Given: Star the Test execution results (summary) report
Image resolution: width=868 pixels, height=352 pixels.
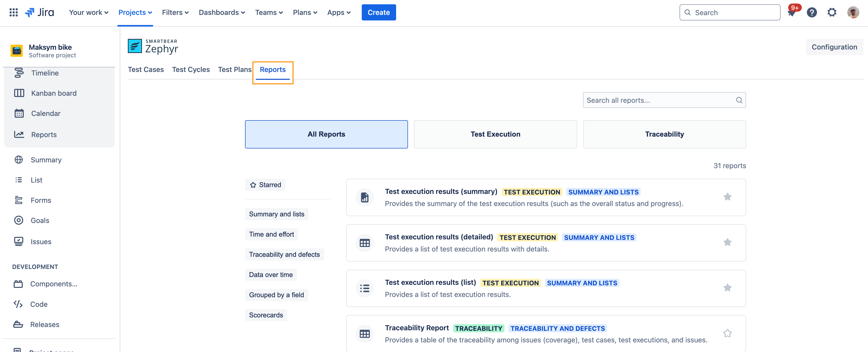Looking at the screenshot, I should [x=728, y=197].
